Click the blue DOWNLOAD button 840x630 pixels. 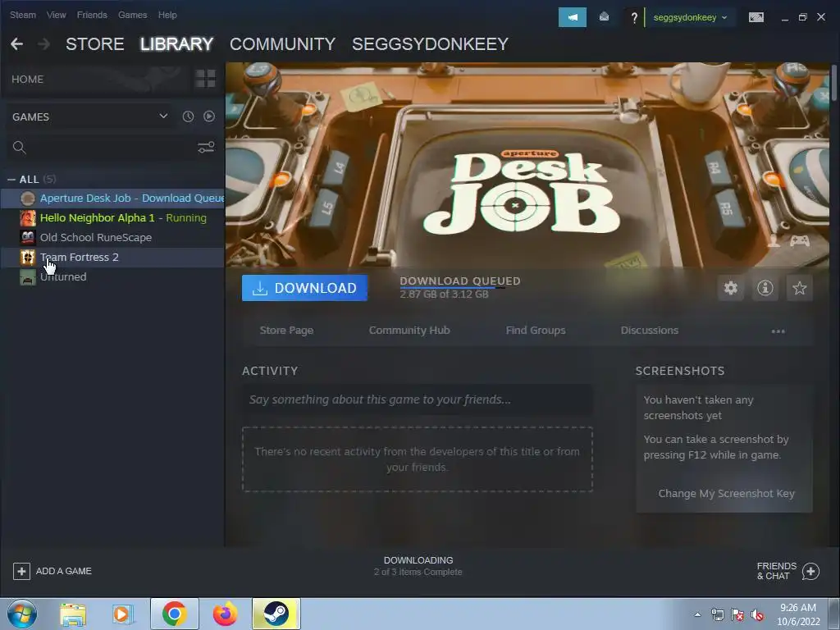304,288
